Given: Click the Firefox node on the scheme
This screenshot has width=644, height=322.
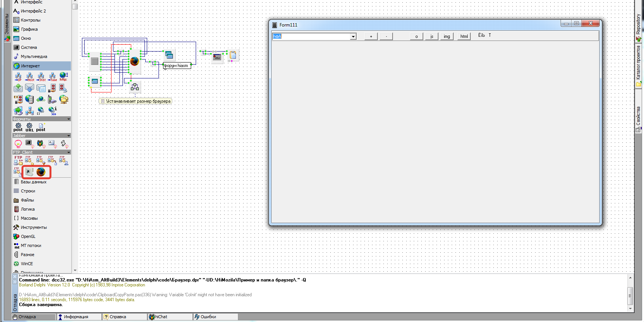Looking at the screenshot, I should 135,61.
